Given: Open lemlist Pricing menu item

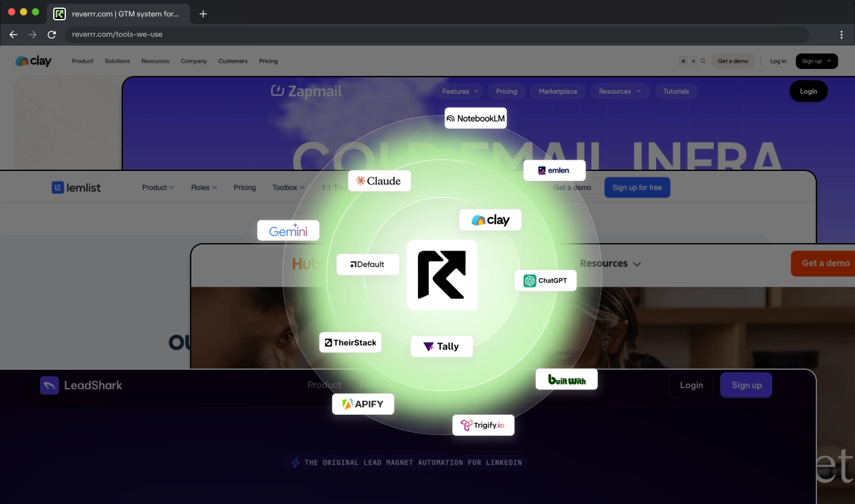Looking at the screenshot, I should (244, 187).
